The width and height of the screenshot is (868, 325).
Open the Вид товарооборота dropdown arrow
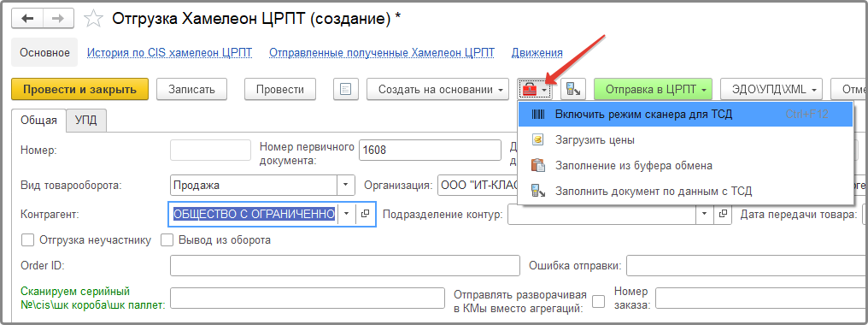tap(346, 186)
